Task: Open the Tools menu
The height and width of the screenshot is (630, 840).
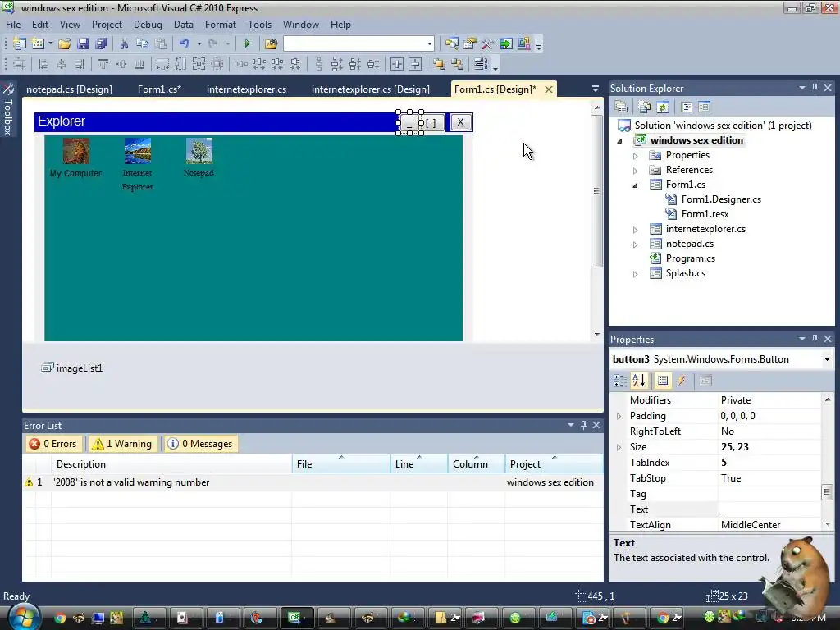Action: point(259,25)
